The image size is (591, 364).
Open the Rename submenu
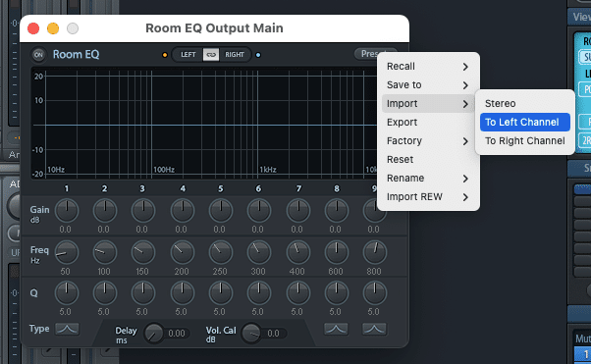tap(428, 179)
